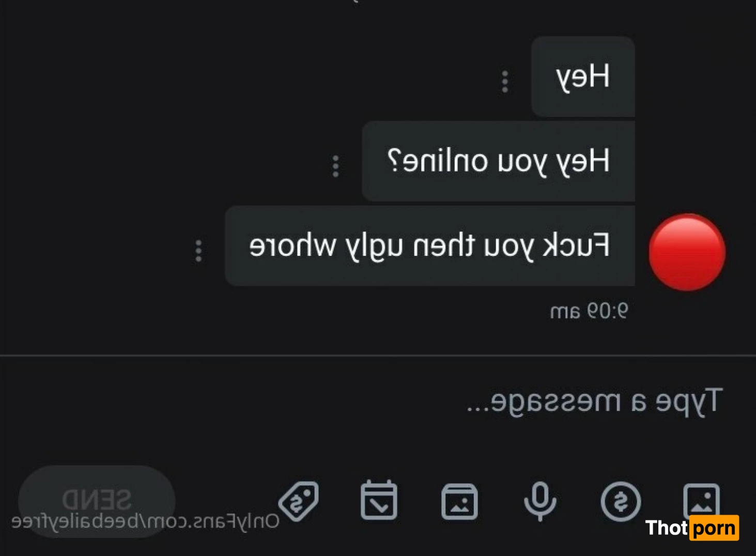Select the "Hey you online?" bubble
Image resolution: width=756 pixels, height=556 pixels.
tap(498, 161)
